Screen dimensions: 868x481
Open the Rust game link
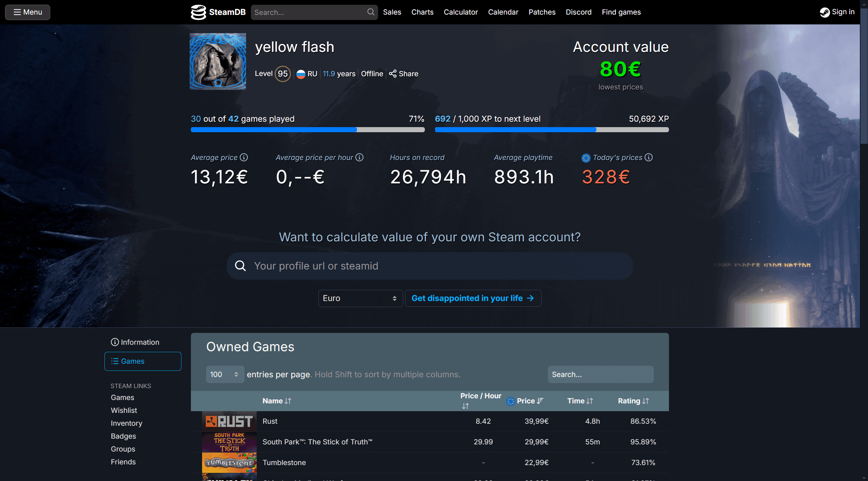pos(270,421)
